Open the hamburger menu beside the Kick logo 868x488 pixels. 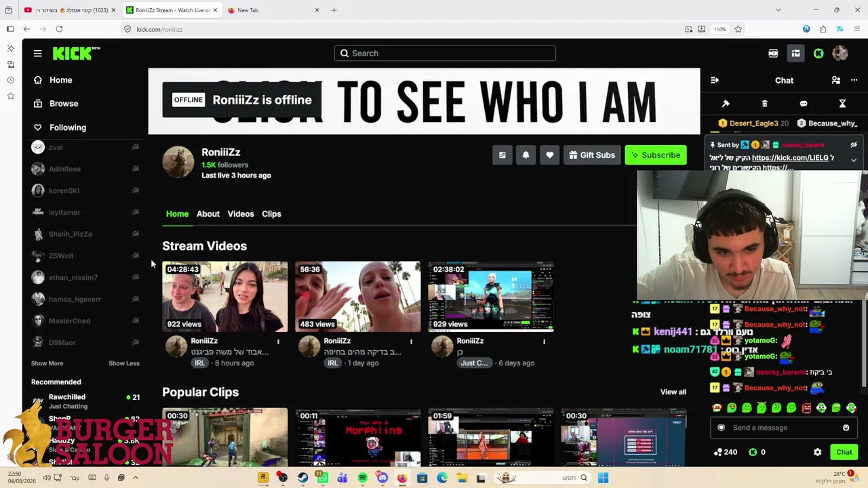38,54
